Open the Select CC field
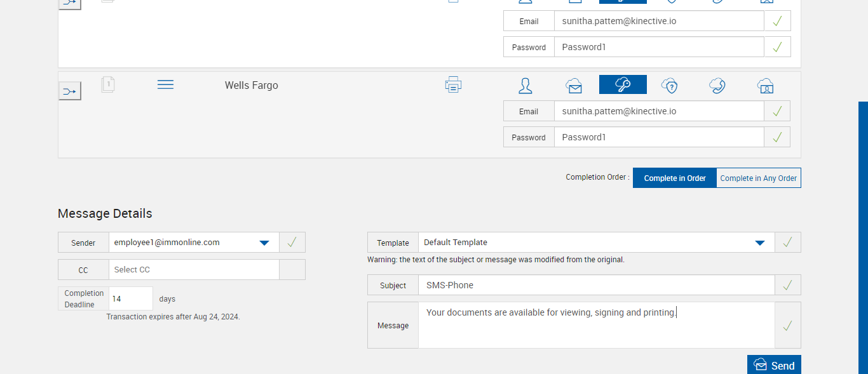The image size is (868, 374). click(x=194, y=270)
